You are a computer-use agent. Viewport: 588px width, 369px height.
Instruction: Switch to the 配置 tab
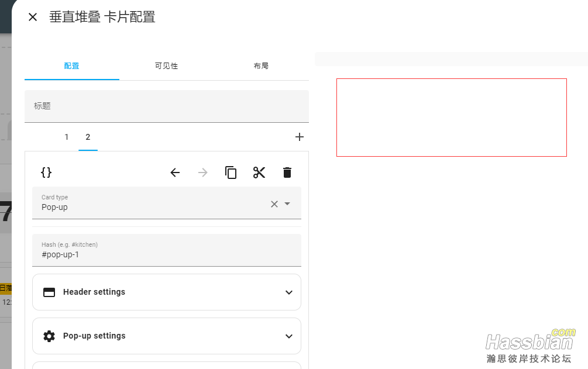pyautogui.click(x=71, y=66)
